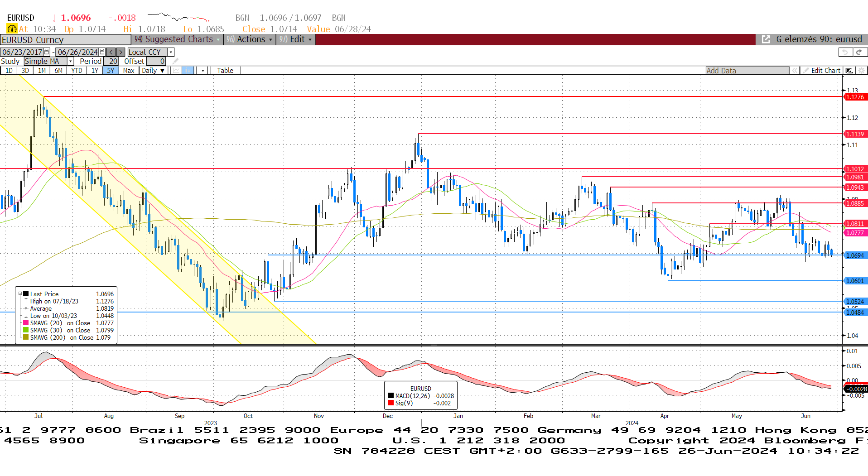Toggle the Table view
This screenshot has width=868, height=476.
[225, 71]
